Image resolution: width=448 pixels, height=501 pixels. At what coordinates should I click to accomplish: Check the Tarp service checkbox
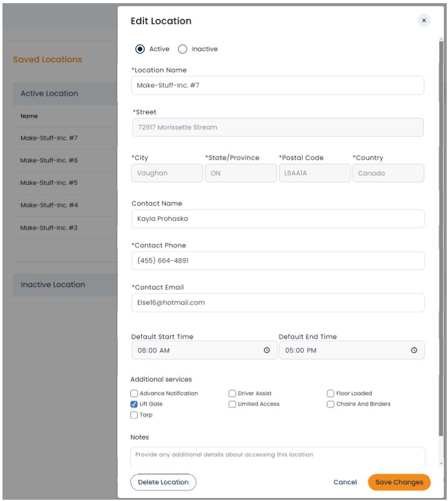(x=134, y=415)
